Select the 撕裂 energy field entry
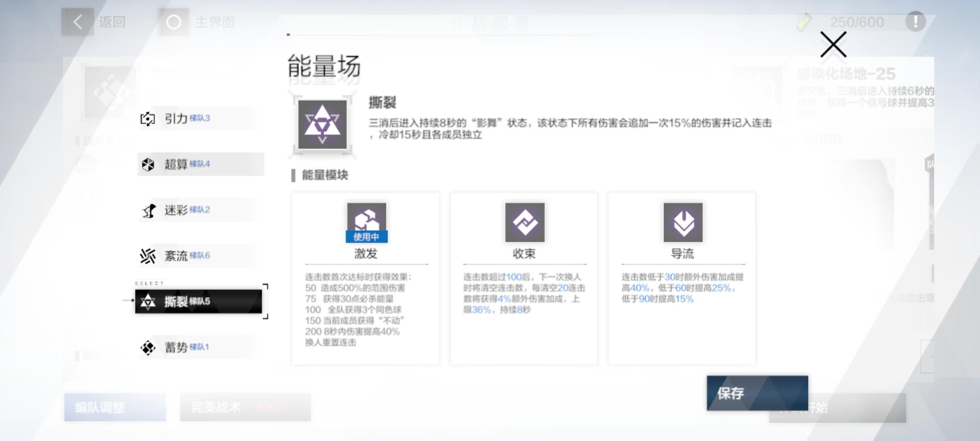Screen dimensions: 980x441 (198, 301)
